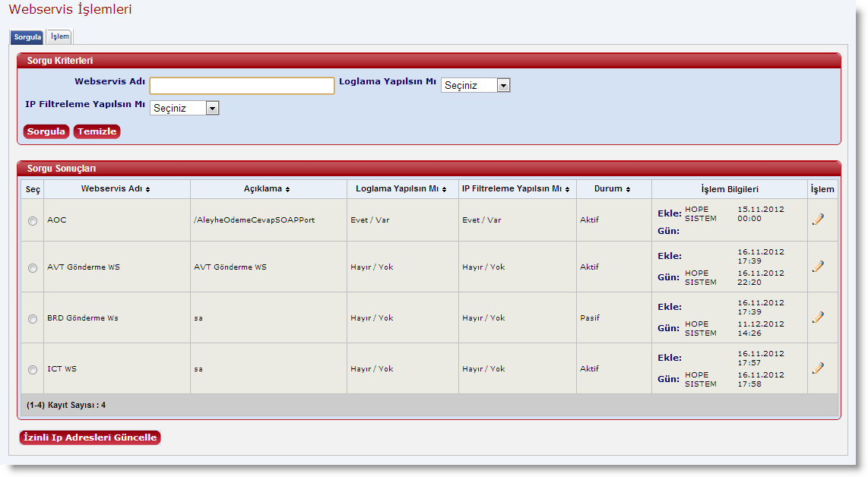Click the Sorgu Sonuçları panel header
This screenshot has width=868, height=477.
pyautogui.click(x=429, y=168)
